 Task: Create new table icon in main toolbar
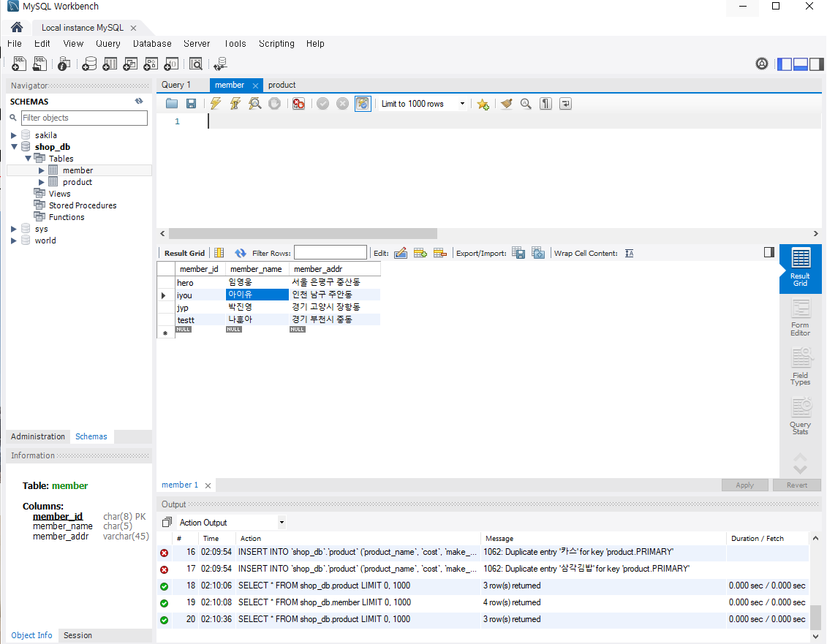pos(110,64)
